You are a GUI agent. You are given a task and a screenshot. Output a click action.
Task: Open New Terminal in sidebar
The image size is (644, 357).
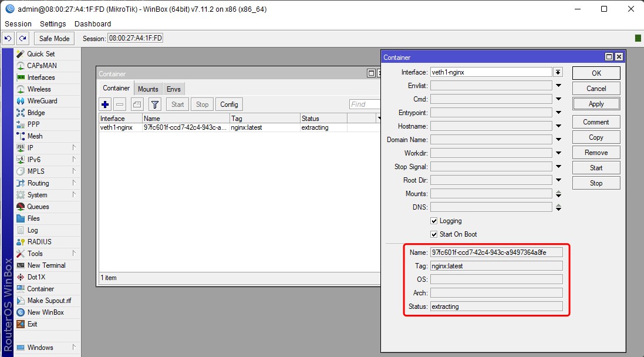pyautogui.click(x=46, y=265)
